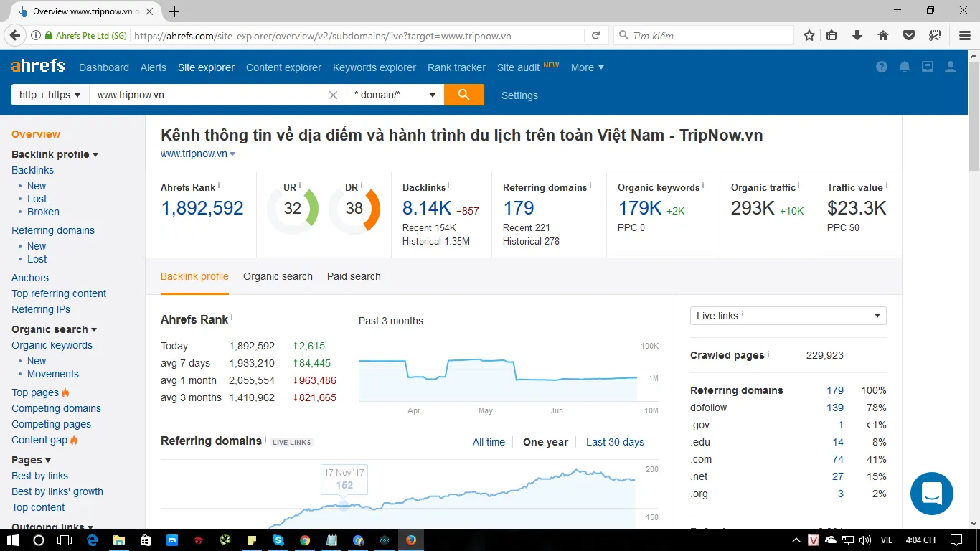980x551 pixels.
Task: Reload the page with refresh icon
Action: (595, 35)
